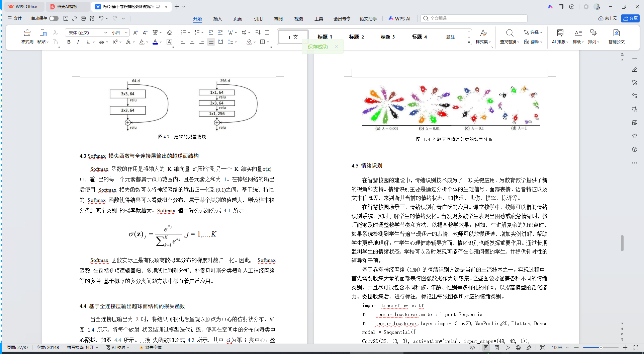Toggle the AutoSave switch

click(x=54, y=18)
